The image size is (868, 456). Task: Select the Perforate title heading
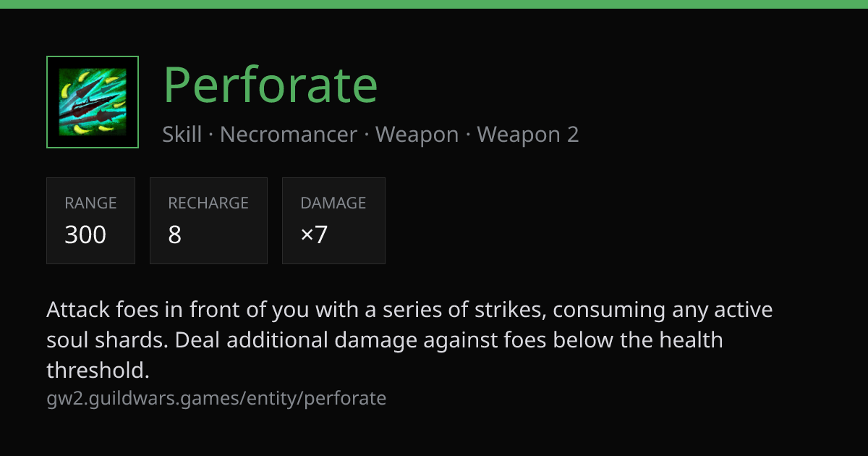tap(271, 85)
